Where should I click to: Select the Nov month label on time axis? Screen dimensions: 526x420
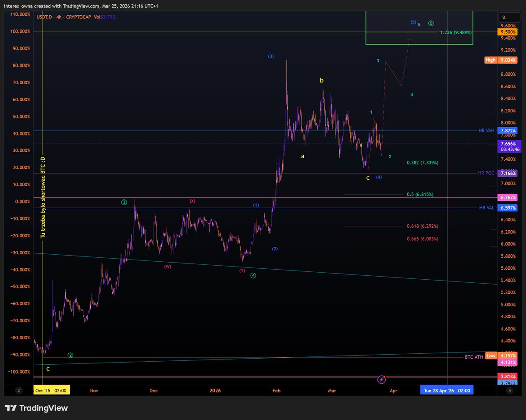click(95, 390)
